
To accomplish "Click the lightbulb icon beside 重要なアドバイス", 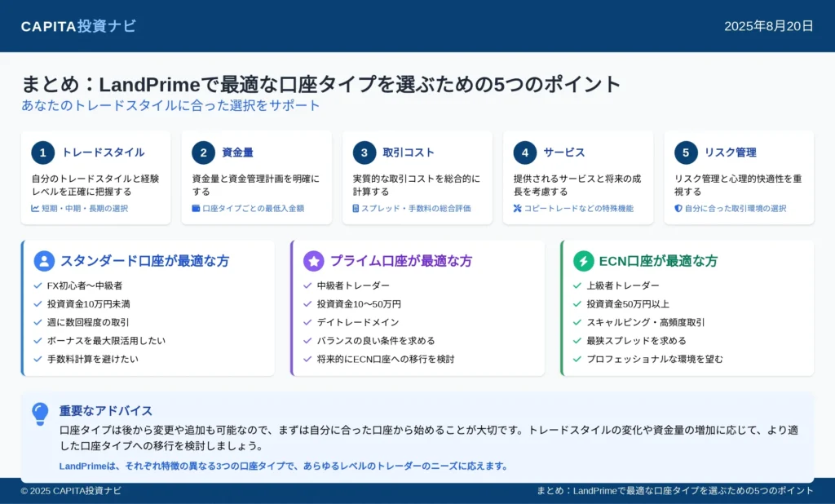I will coord(40,414).
